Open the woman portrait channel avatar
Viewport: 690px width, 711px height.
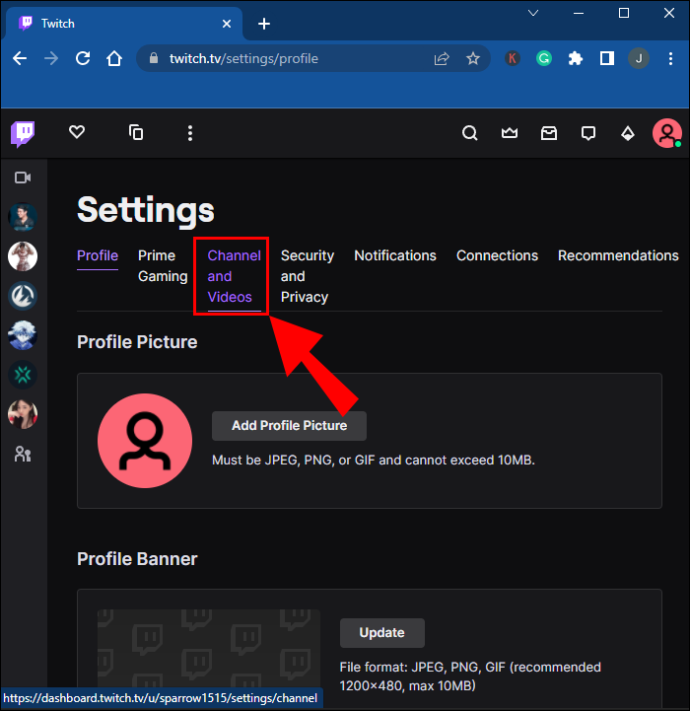[23, 414]
